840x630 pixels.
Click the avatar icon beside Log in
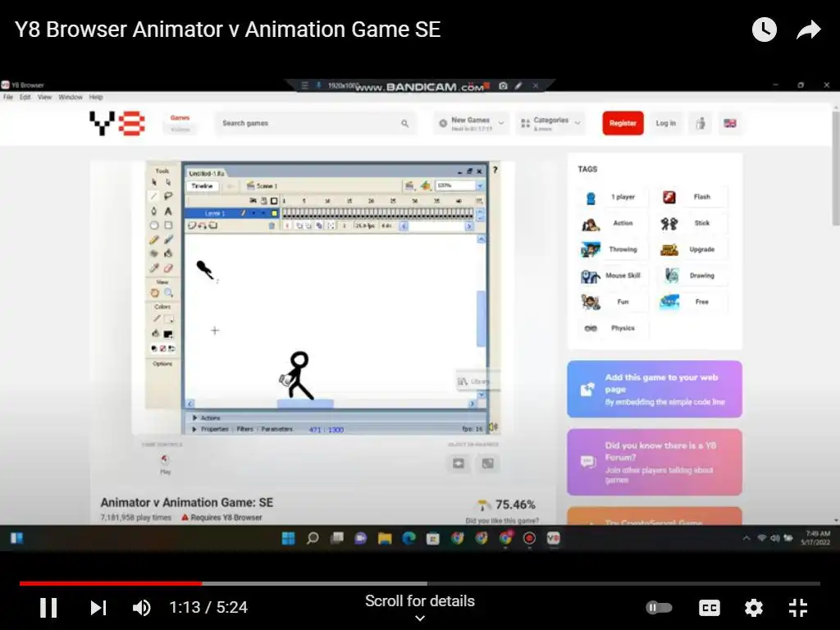coord(701,123)
